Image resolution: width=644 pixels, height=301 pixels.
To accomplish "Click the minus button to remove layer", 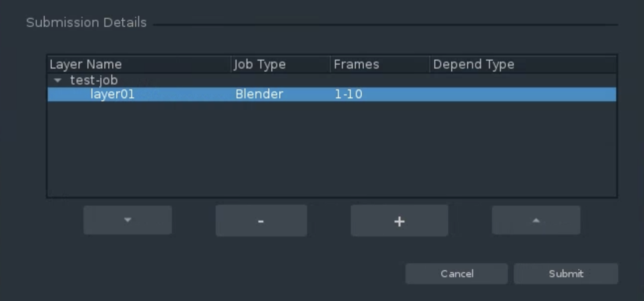I will click(x=261, y=221).
